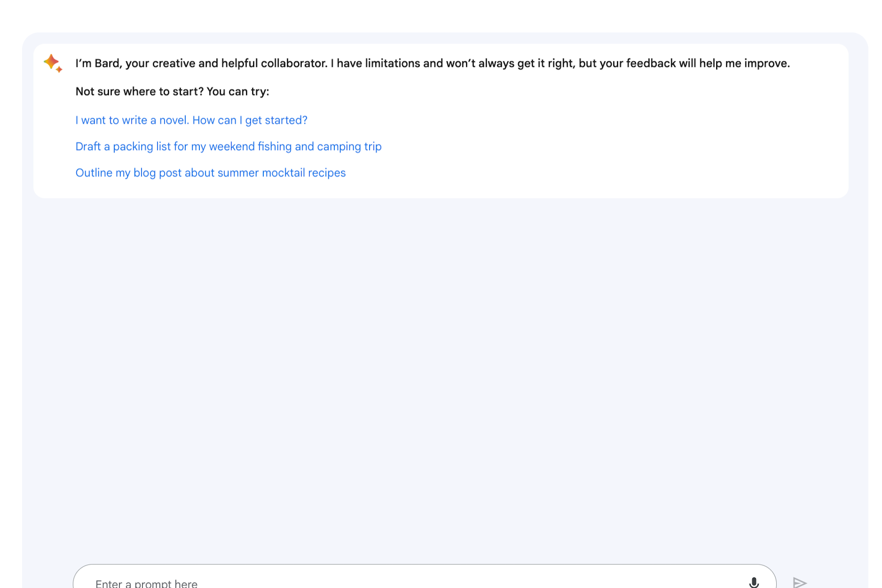
Task: Select the colorful star icon beside the greeting
Action: (x=53, y=63)
